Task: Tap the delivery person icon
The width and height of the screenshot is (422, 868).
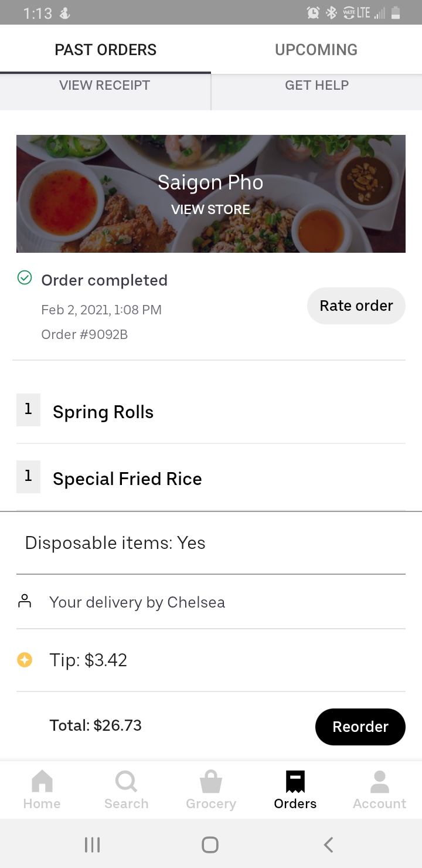Action: pyautogui.click(x=25, y=601)
